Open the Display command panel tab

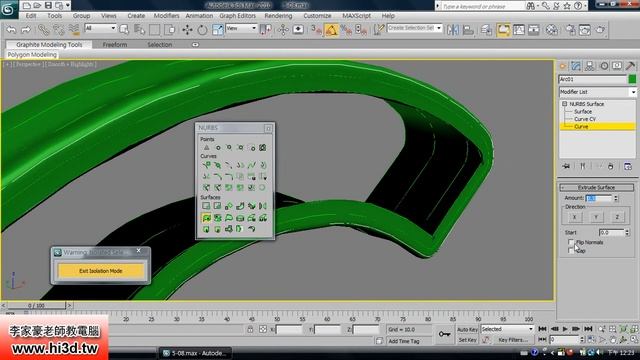click(x=617, y=66)
